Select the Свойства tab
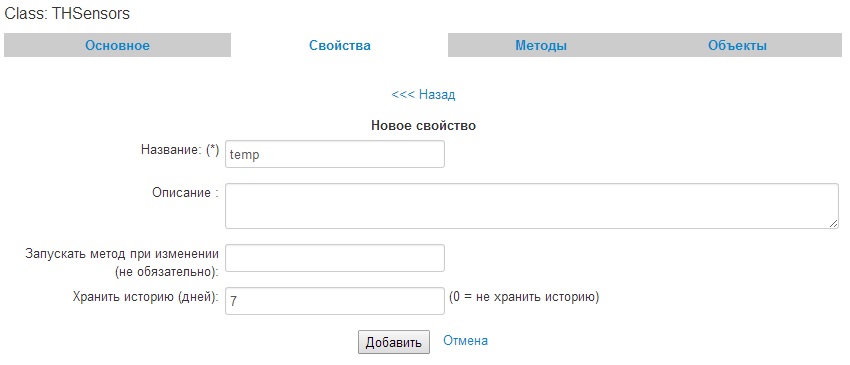 [x=340, y=46]
